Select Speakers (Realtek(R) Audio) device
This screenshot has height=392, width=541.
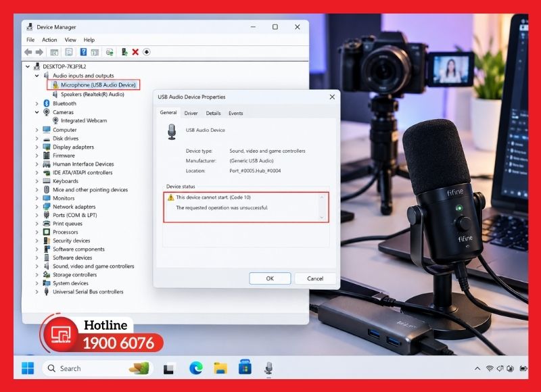(x=88, y=94)
